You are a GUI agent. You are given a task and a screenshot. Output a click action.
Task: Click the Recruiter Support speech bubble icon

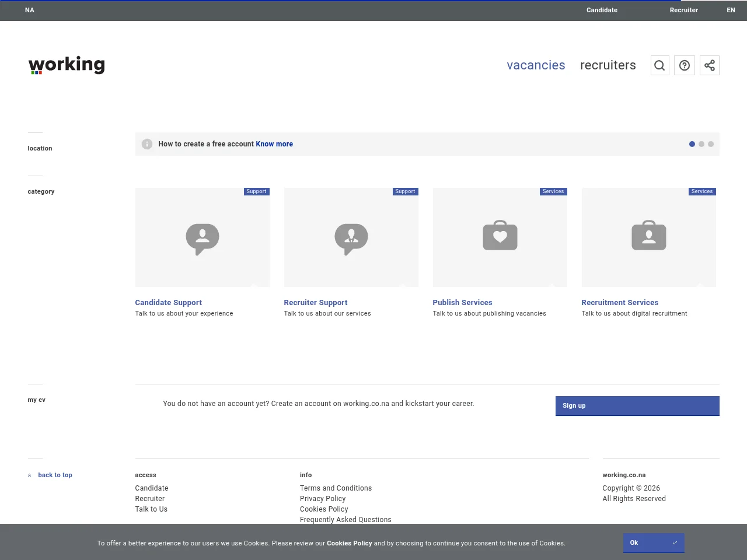point(351,239)
